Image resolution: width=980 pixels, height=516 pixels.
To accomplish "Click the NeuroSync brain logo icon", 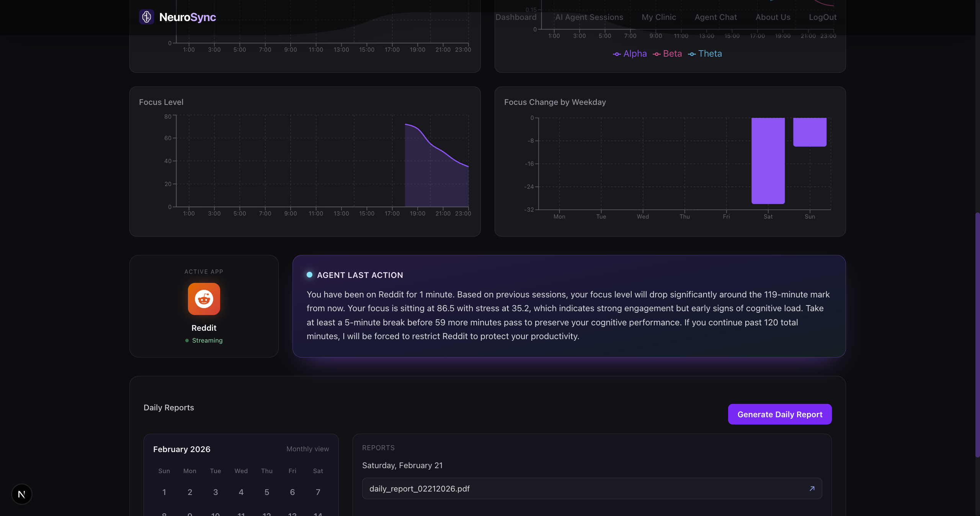I will tap(146, 17).
